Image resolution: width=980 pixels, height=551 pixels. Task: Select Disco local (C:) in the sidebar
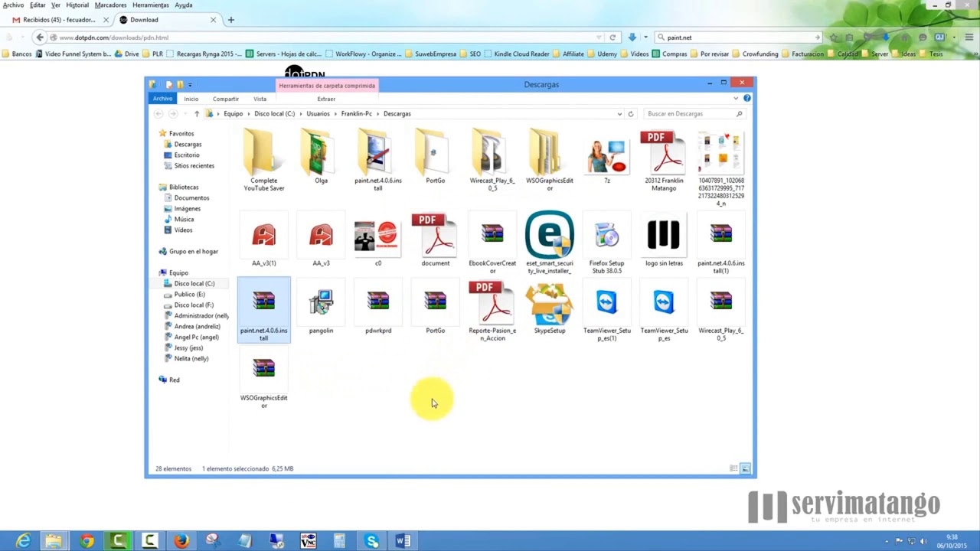[194, 283]
